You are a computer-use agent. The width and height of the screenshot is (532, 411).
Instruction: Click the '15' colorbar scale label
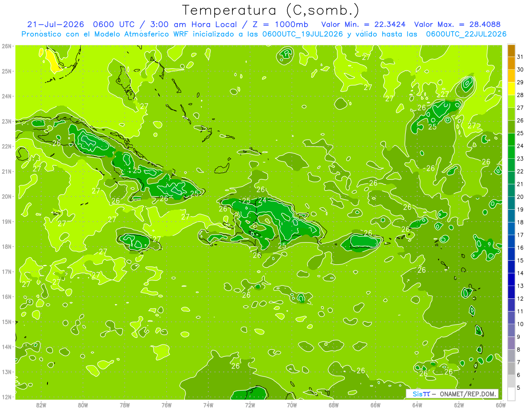tap(520, 260)
